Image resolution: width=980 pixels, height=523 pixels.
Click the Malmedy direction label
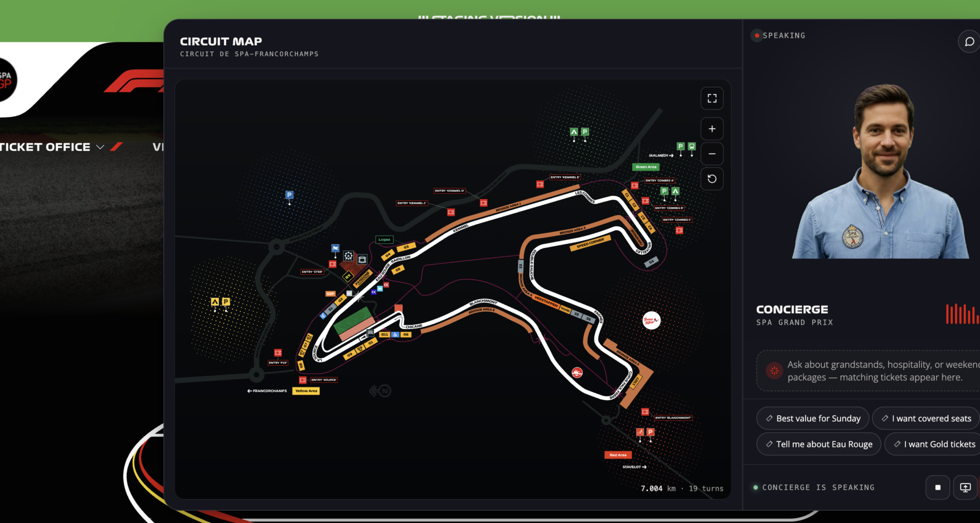click(661, 155)
